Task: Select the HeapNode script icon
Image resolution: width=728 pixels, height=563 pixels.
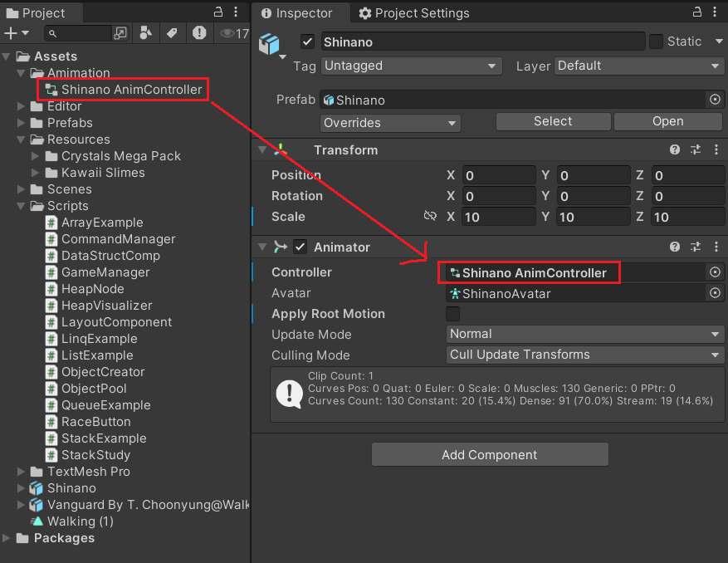Action: click(x=51, y=289)
